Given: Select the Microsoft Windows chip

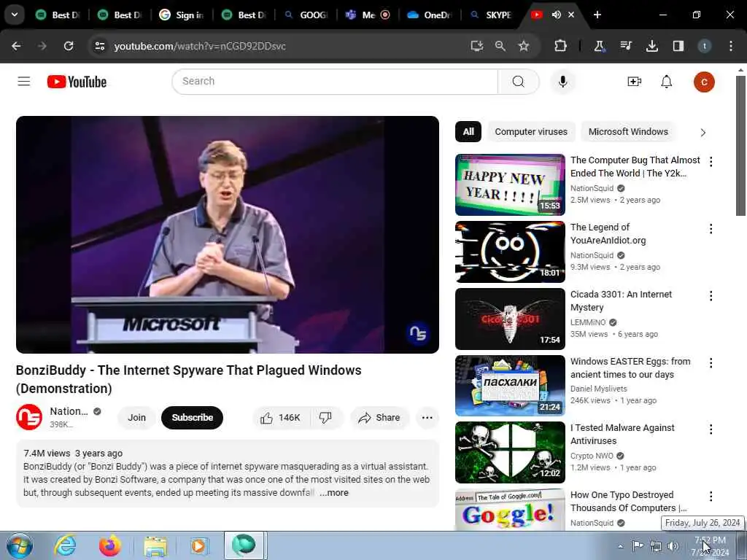Looking at the screenshot, I should [x=628, y=132].
